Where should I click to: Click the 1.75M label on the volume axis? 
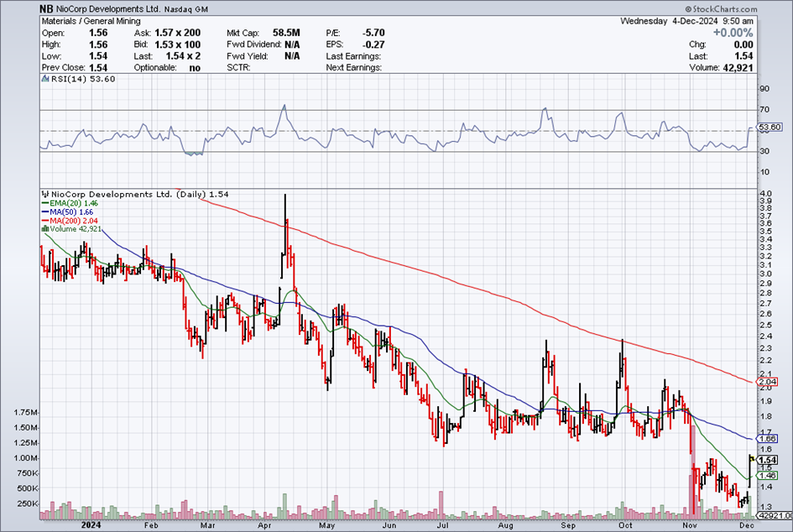[x=26, y=413]
